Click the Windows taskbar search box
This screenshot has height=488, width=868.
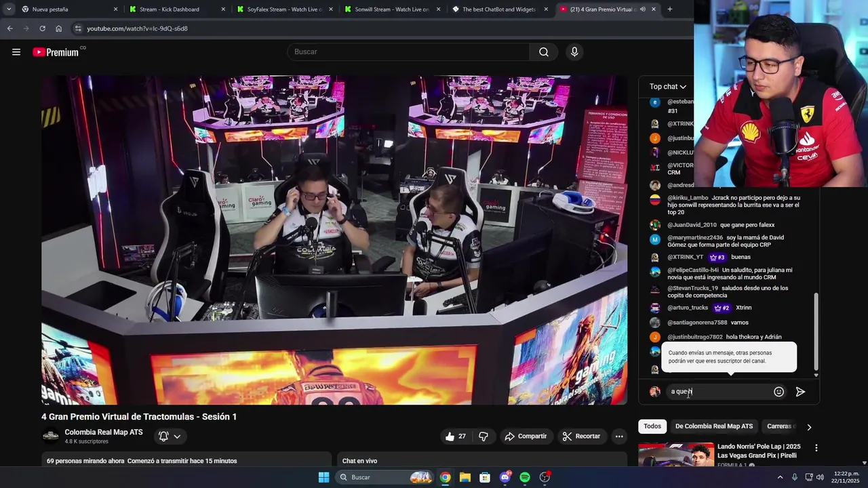pyautogui.click(x=387, y=477)
